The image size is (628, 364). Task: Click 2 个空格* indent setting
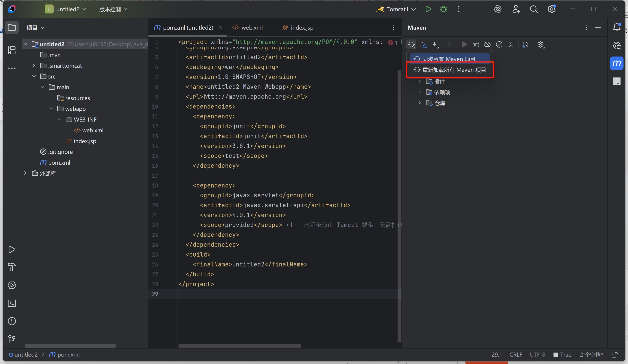[x=591, y=355]
